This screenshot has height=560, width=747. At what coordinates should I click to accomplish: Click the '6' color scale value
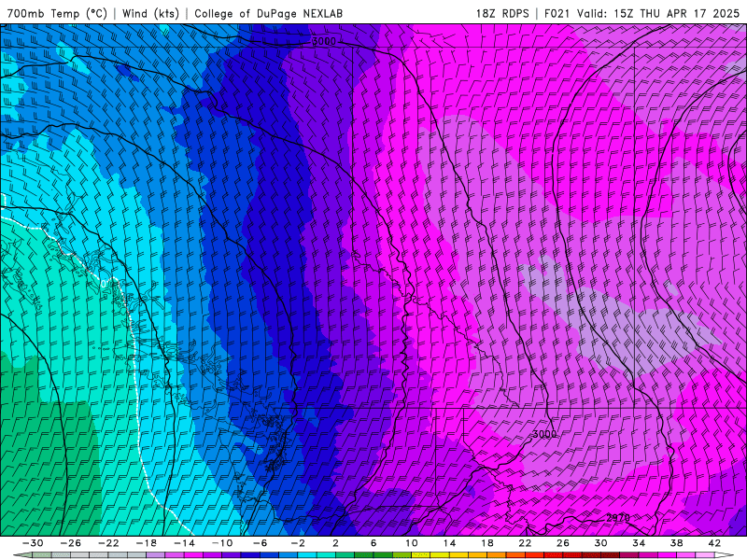coord(373,543)
